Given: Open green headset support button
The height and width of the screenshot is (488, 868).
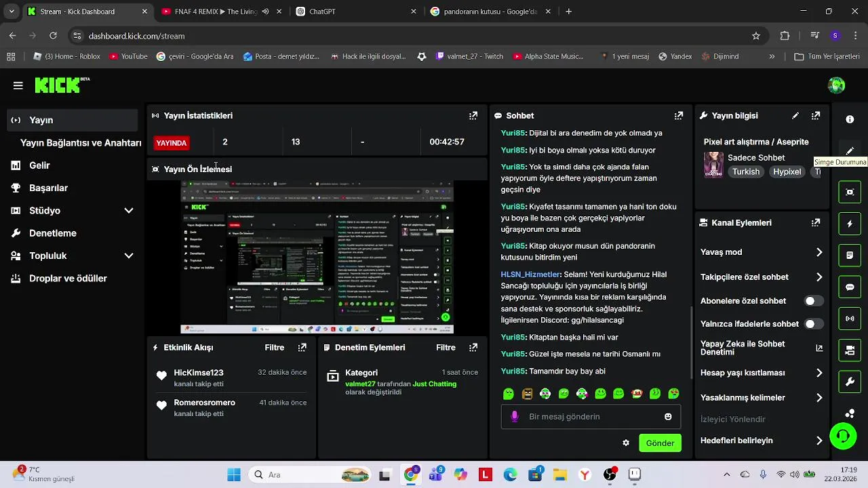Looking at the screenshot, I should [x=843, y=436].
